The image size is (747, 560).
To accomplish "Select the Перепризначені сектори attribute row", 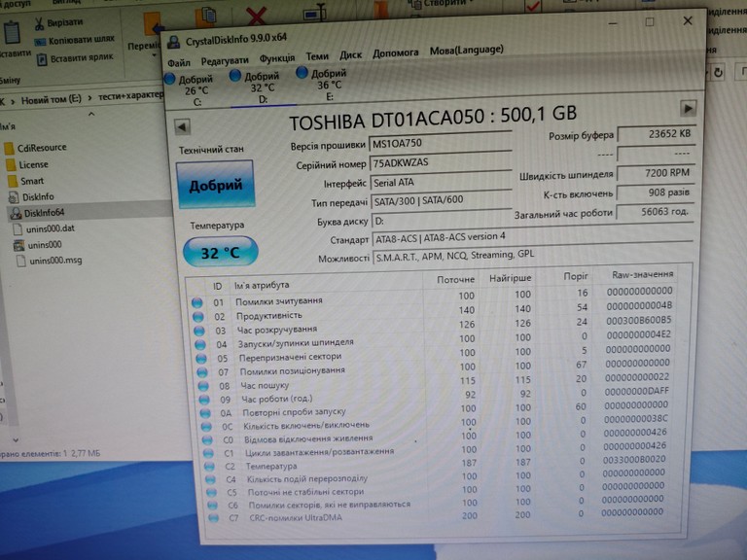I will pos(435,353).
